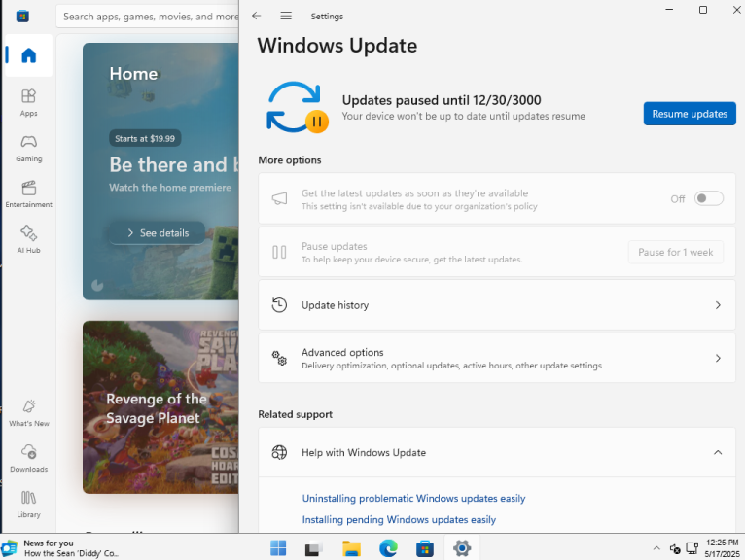Select Home in Microsoft Store sidebar
Viewport: 745px width, 560px height.
tap(28, 55)
